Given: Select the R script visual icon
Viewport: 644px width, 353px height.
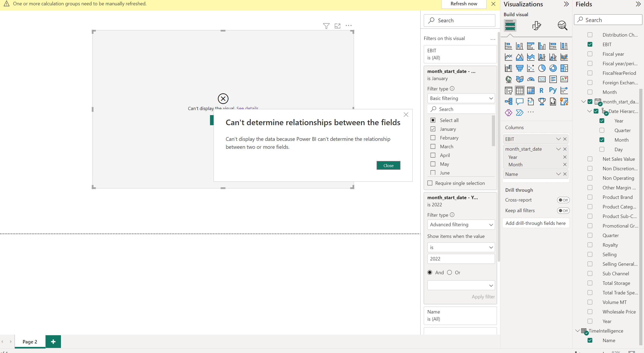Looking at the screenshot, I should coord(542,90).
